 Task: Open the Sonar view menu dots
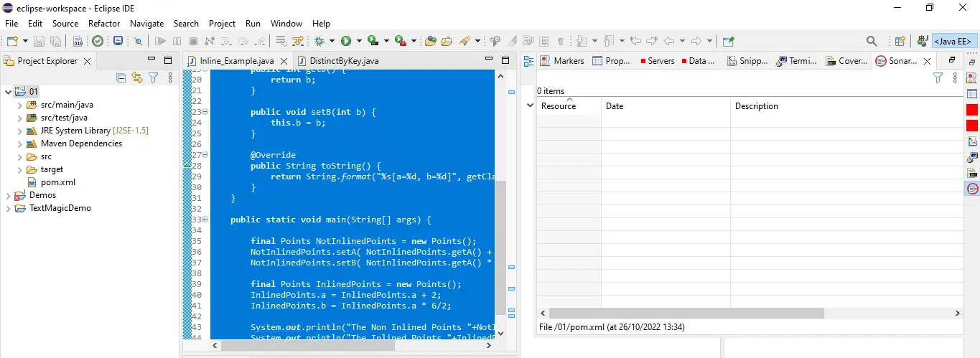pyautogui.click(x=955, y=77)
